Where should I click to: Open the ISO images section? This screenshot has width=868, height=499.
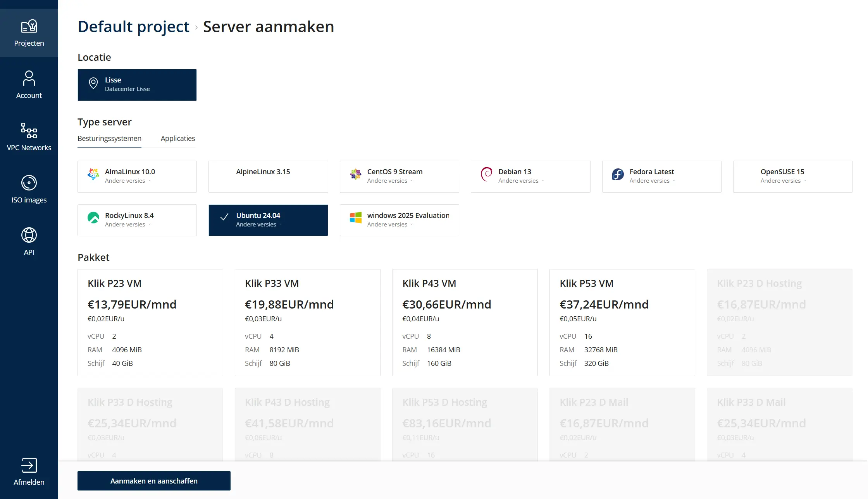[29, 183]
